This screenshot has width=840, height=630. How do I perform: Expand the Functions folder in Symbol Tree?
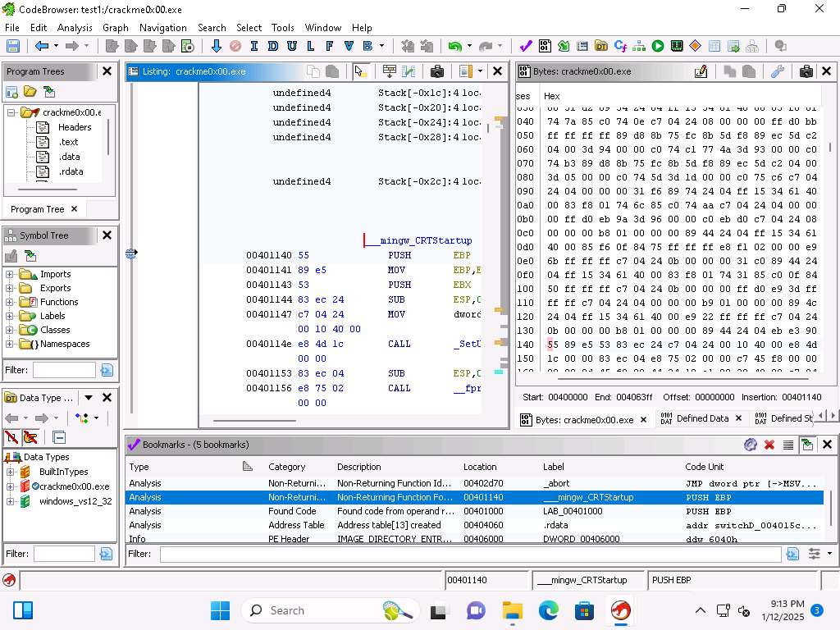[10, 302]
